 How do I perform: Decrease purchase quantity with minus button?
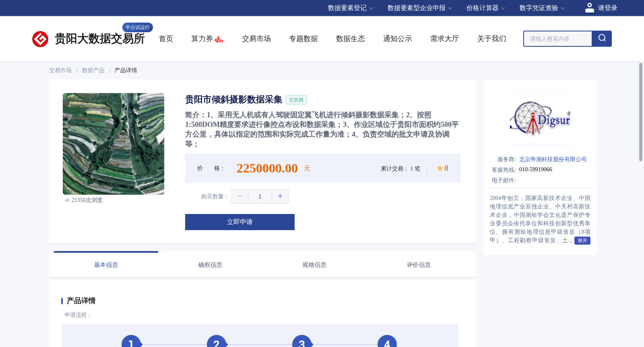click(240, 196)
